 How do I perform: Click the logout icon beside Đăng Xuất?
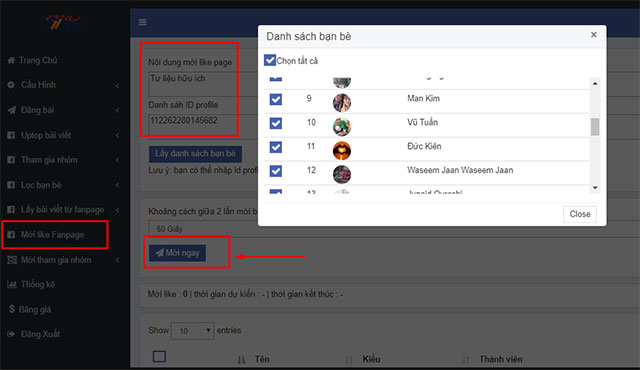point(11,334)
